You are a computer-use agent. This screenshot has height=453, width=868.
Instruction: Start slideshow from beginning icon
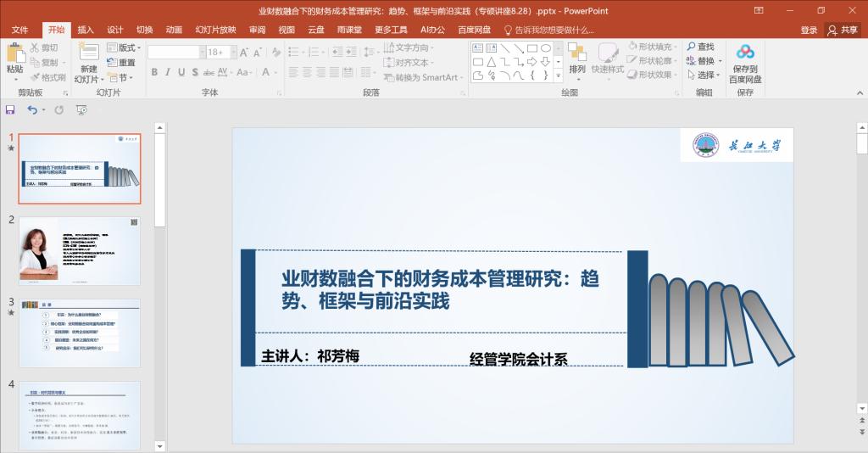click(x=82, y=110)
